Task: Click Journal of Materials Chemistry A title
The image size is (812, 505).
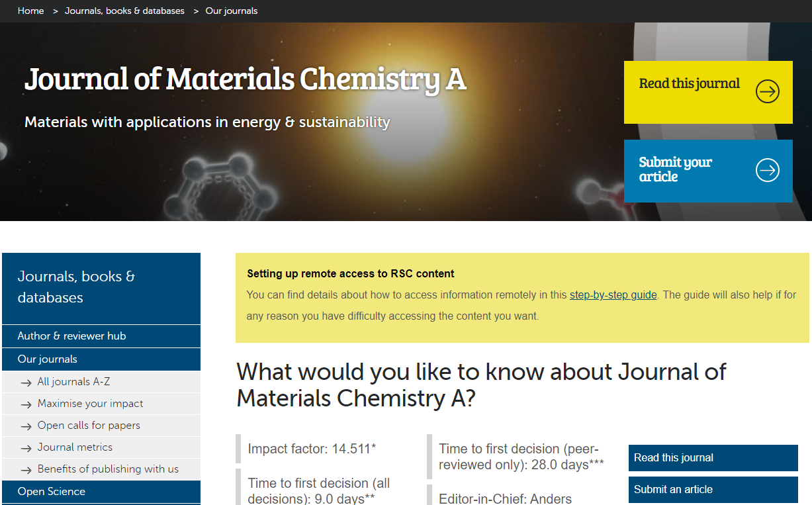Action: click(246, 79)
